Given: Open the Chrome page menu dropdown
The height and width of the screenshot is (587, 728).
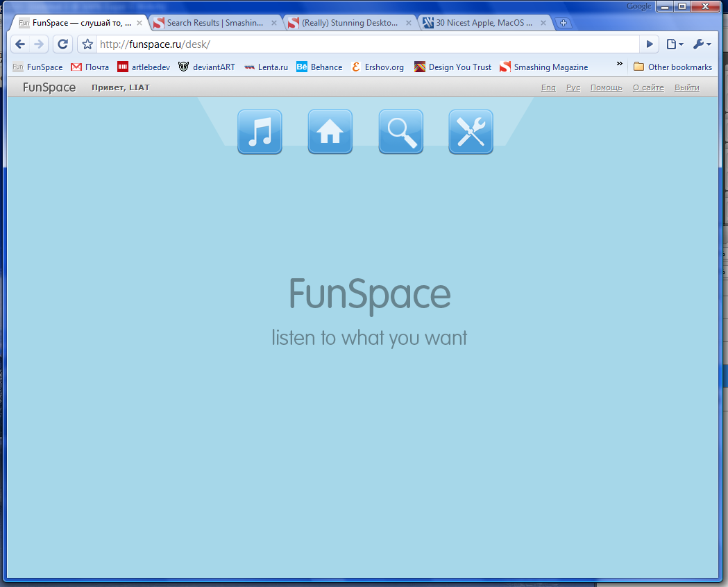Looking at the screenshot, I should 675,44.
